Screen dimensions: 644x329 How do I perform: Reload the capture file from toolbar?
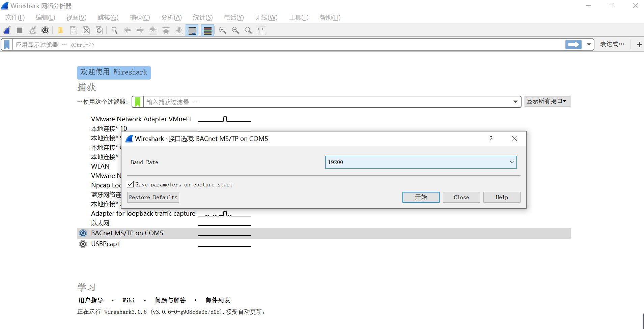click(x=99, y=30)
